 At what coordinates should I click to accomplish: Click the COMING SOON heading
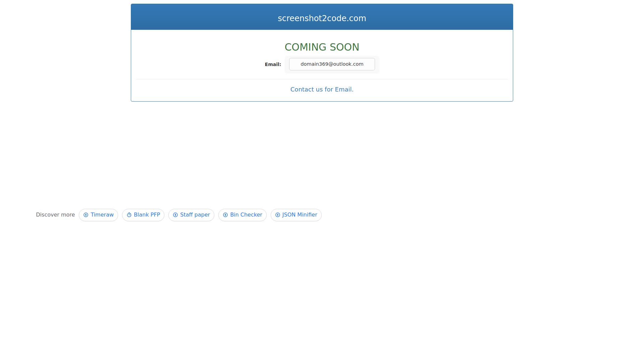(x=322, y=47)
